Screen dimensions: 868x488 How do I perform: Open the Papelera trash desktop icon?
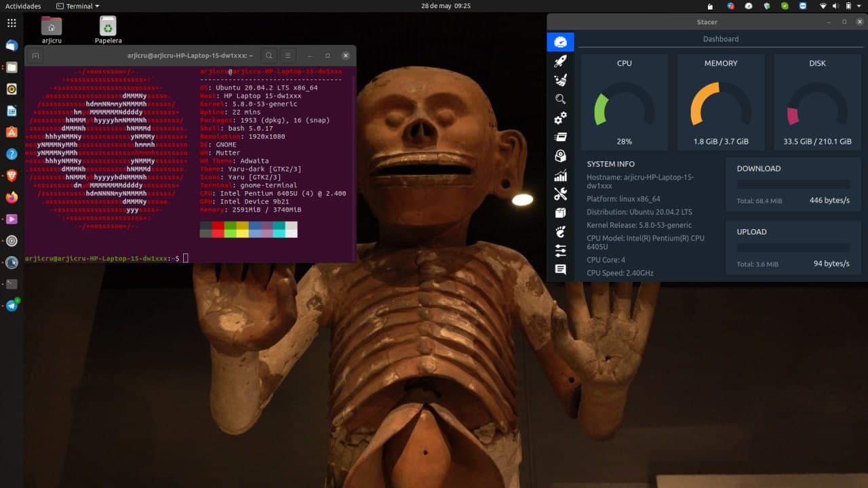(x=108, y=27)
